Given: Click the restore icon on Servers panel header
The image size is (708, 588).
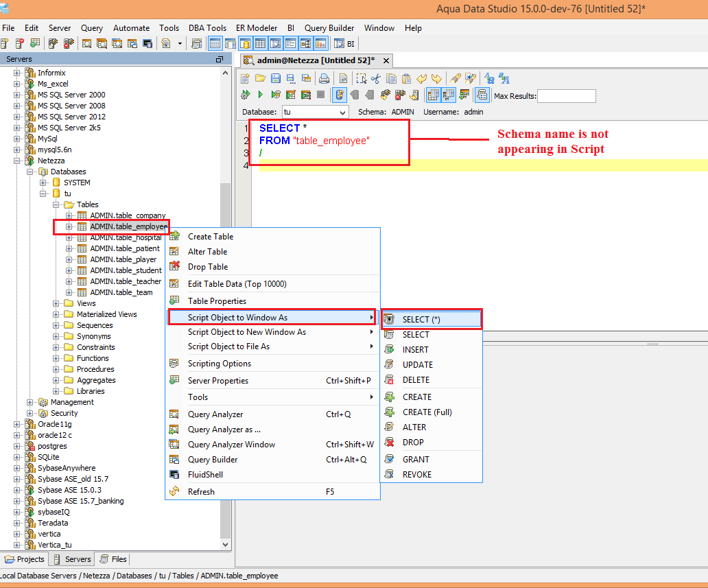Looking at the screenshot, I should pyautogui.click(x=220, y=59).
